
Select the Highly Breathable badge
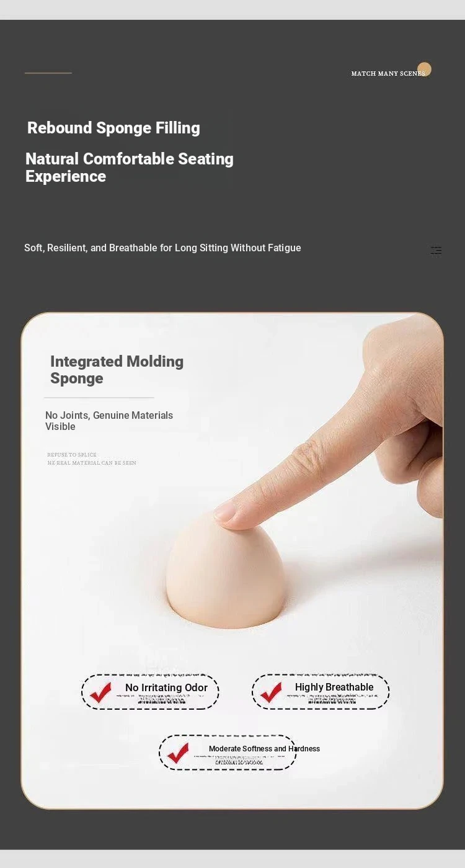[321, 692]
